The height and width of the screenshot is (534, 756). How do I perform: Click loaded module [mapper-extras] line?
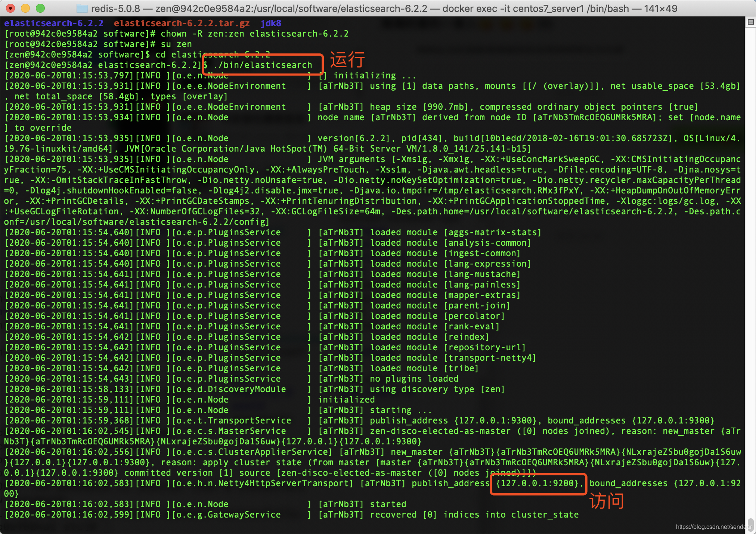click(x=262, y=295)
